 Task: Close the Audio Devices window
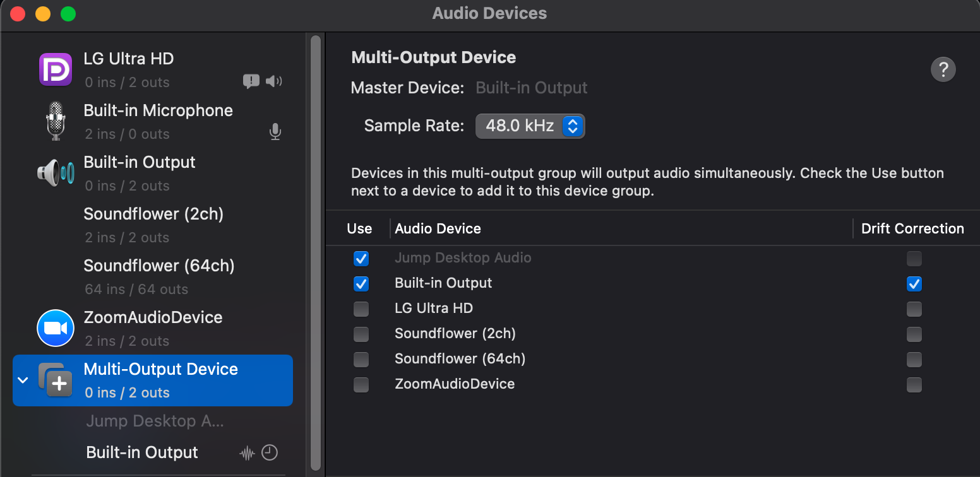point(18,14)
